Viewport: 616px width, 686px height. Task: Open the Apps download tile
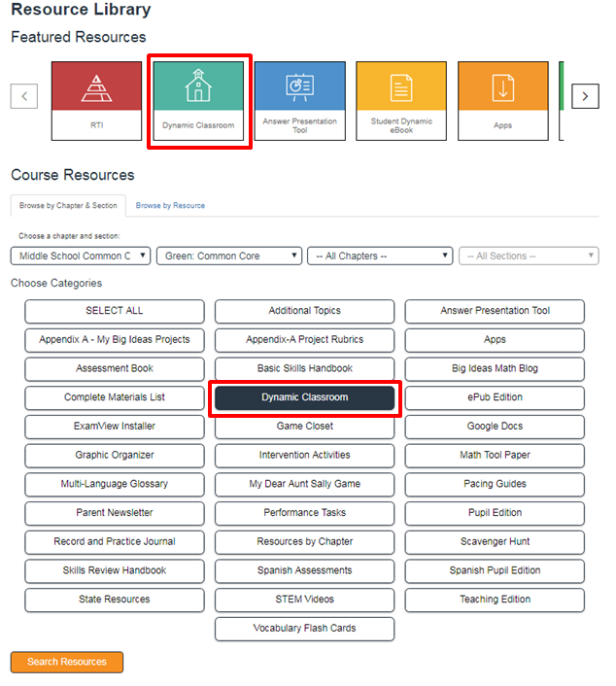[x=502, y=100]
